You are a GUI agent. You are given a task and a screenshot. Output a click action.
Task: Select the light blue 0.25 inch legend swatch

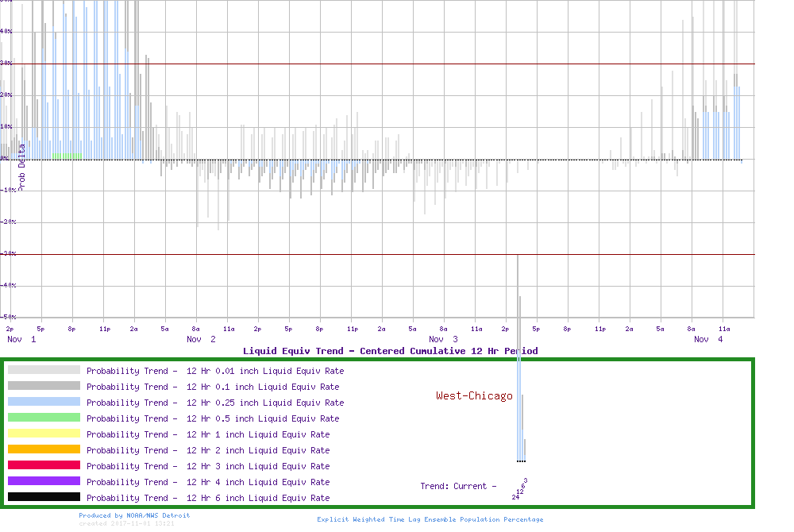click(x=44, y=402)
